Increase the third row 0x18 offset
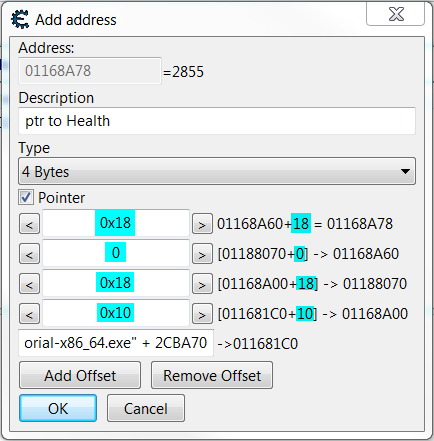434x441 pixels. click(202, 284)
